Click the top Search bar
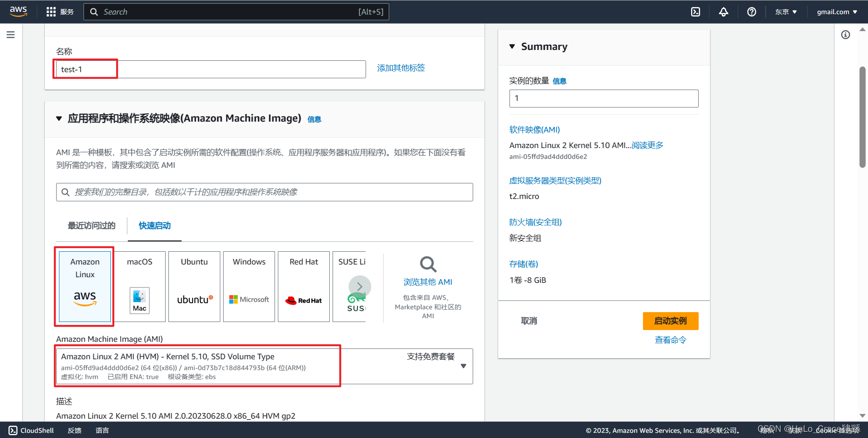This screenshot has width=868, height=438. 236,12
